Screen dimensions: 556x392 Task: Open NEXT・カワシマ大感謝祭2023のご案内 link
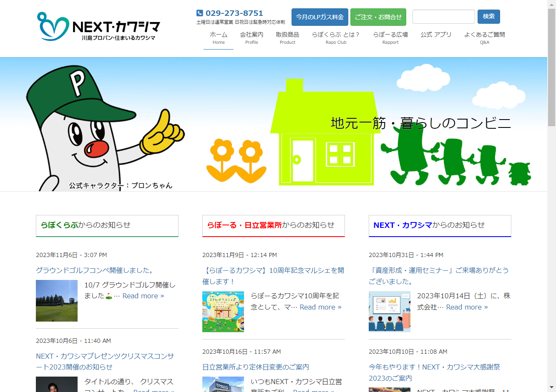(x=434, y=372)
